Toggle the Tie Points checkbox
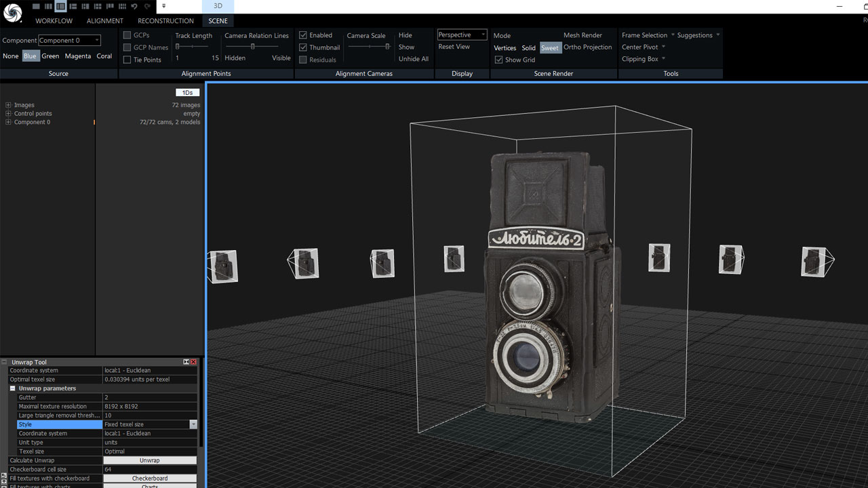This screenshot has height=488, width=868. [127, 60]
